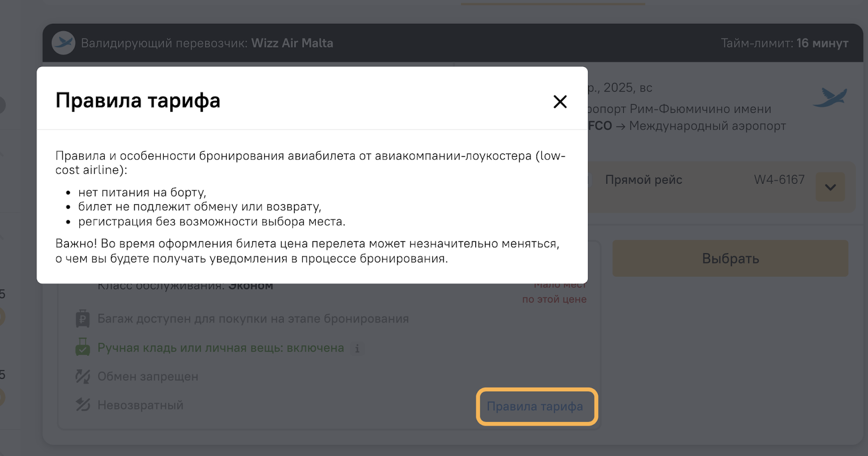Screen dimensions: 868x456
Task: Open the Правила тарифа link
Action: click(535, 407)
